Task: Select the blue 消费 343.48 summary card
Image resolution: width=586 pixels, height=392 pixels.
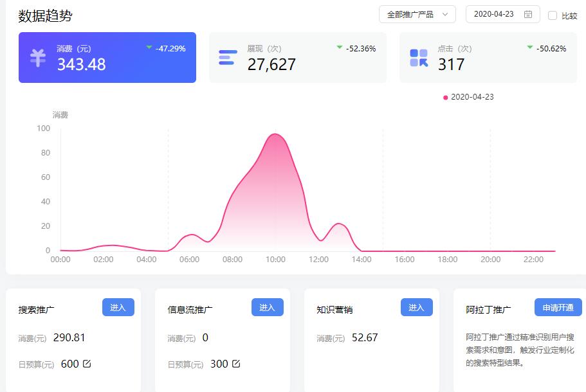Action: tap(107, 57)
